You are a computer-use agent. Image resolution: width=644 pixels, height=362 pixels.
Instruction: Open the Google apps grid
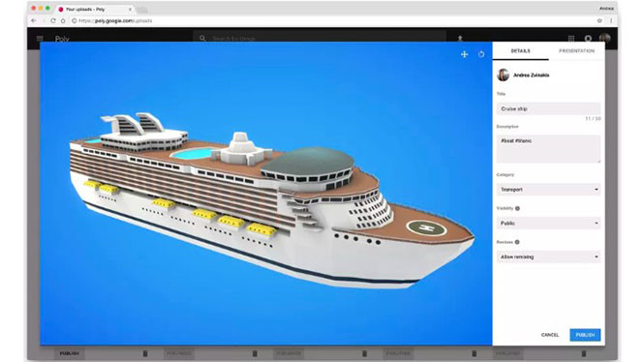pos(571,39)
